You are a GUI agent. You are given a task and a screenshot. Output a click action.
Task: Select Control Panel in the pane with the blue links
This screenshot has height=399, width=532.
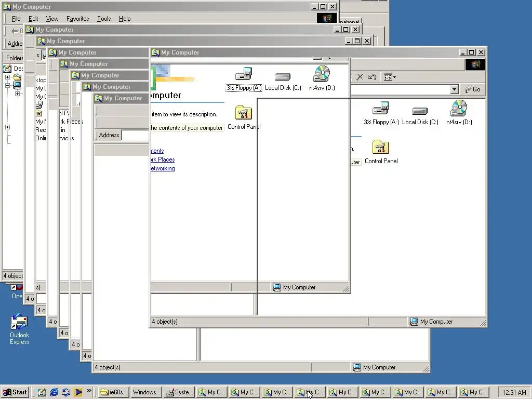(244, 118)
